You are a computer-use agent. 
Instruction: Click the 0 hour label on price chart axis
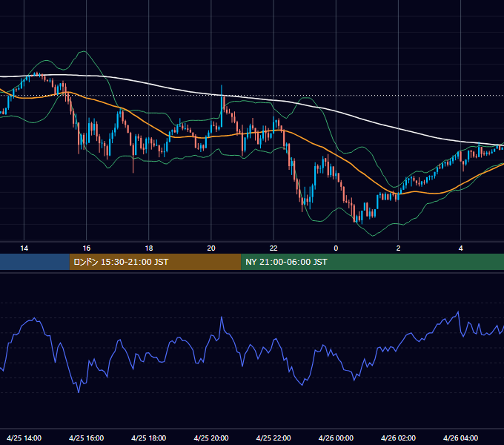[336, 248]
